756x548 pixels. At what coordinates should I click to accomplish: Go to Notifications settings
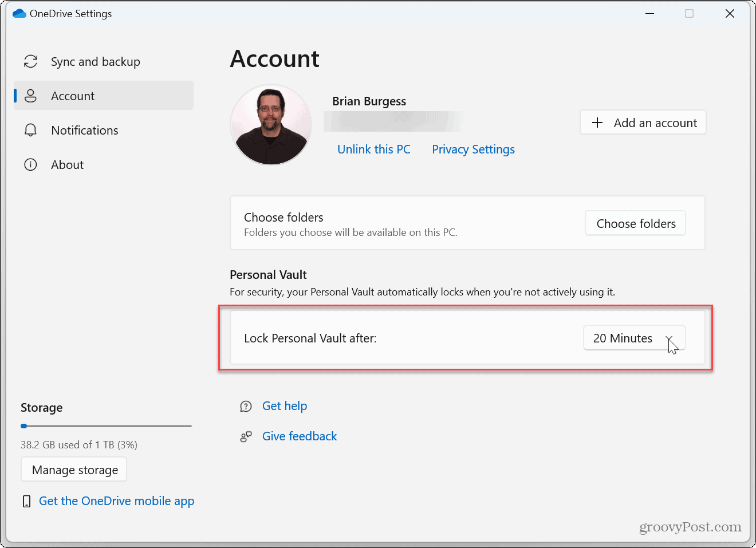(x=104, y=130)
